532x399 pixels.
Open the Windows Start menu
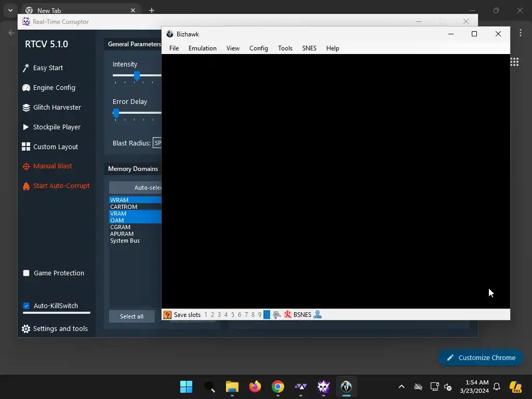[187, 387]
